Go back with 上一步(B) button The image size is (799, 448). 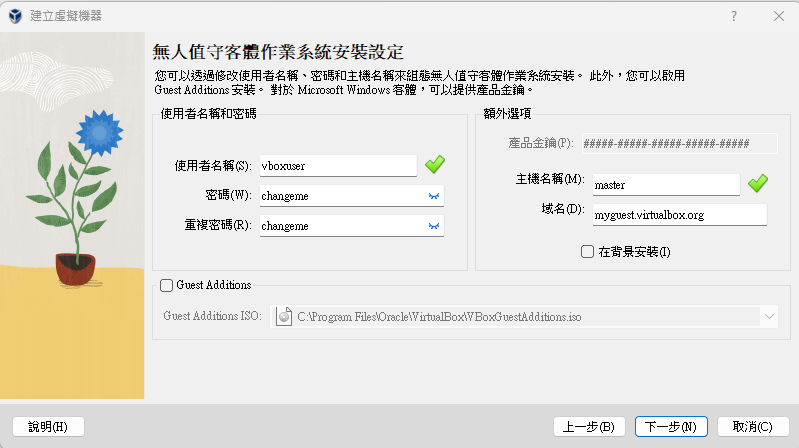coord(589,427)
